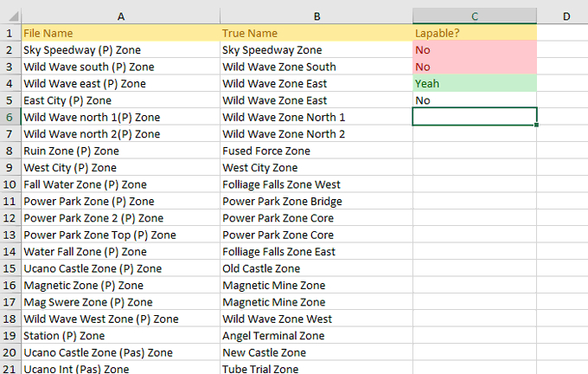Click the active empty cell in column C

click(x=475, y=117)
